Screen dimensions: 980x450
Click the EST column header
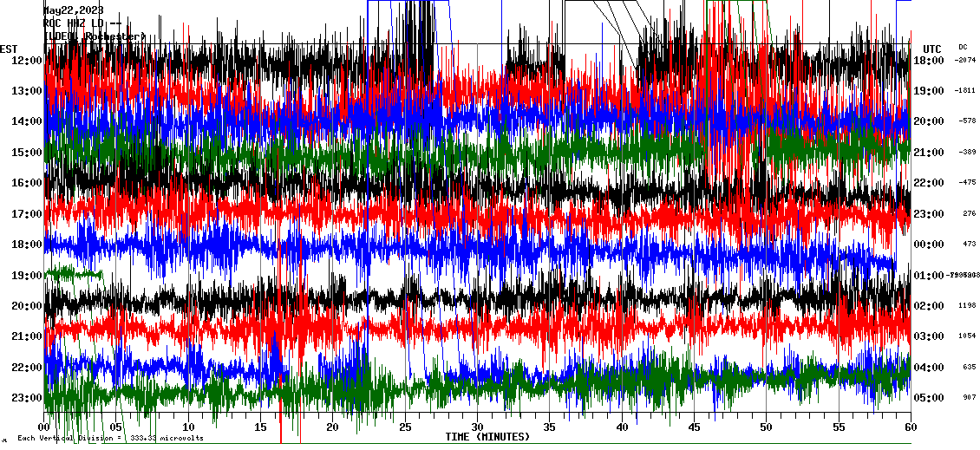coord(9,49)
